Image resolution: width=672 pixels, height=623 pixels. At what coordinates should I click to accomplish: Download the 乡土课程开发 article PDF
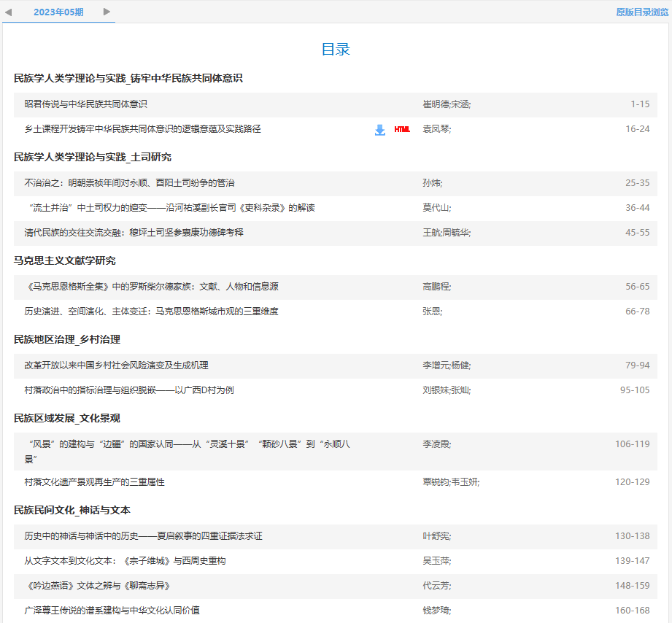point(379,129)
